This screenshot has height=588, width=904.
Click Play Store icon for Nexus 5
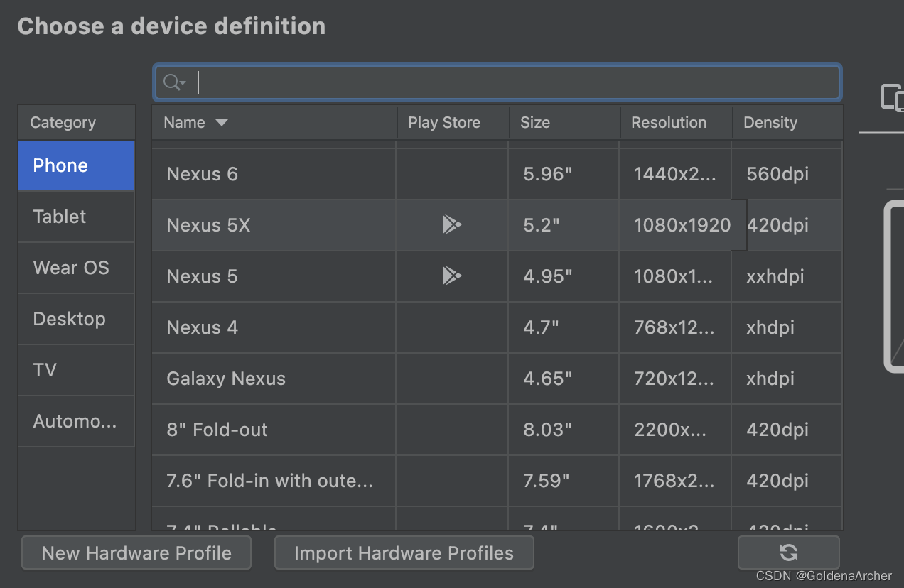tap(452, 276)
